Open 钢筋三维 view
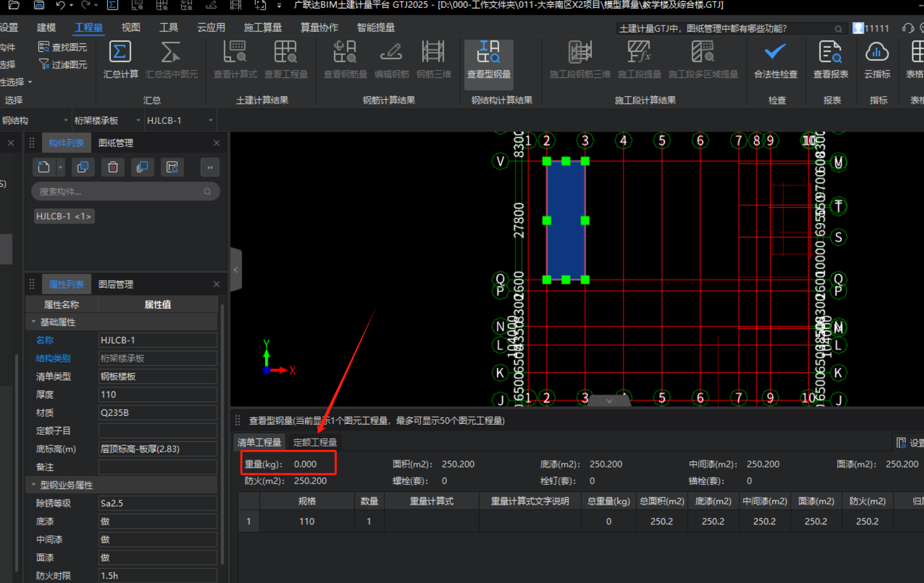Image resolution: width=924 pixels, height=583 pixels. click(433, 60)
